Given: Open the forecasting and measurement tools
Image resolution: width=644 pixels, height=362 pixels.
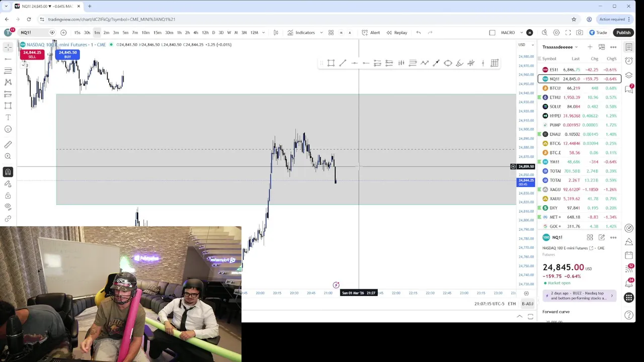Looking at the screenshot, I should (x=8, y=94).
